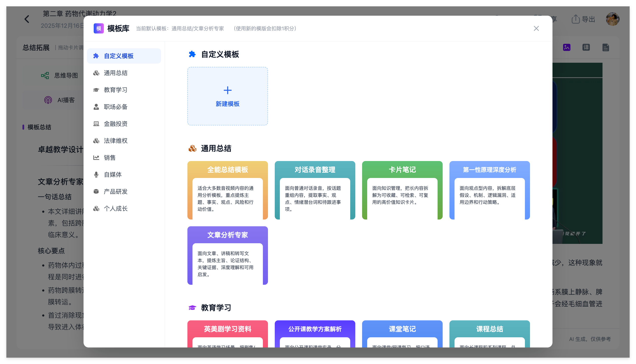Select 自媒体 category in sidebar

point(124,175)
